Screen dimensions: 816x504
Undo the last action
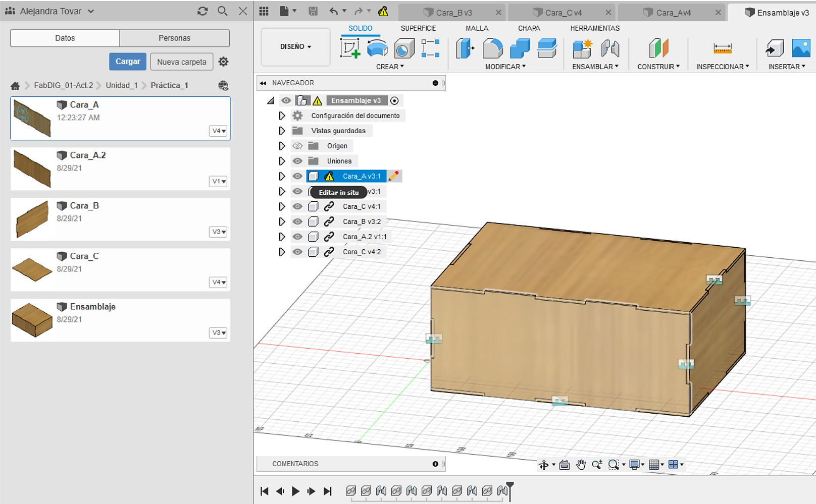click(x=334, y=11)
